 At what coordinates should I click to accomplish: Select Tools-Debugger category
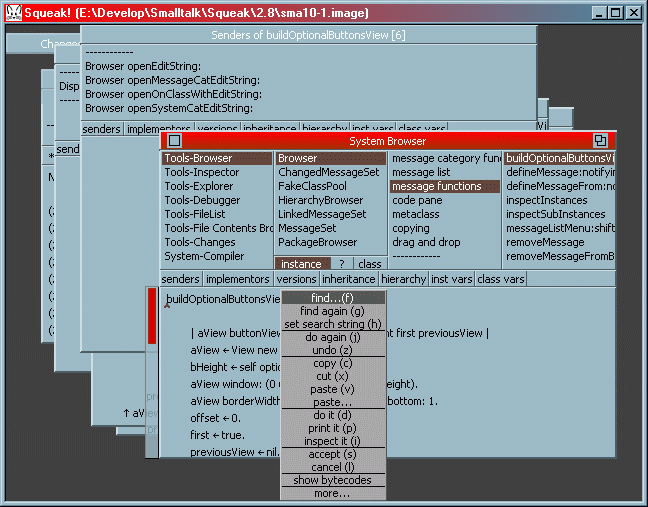click(x=217, y=200)
